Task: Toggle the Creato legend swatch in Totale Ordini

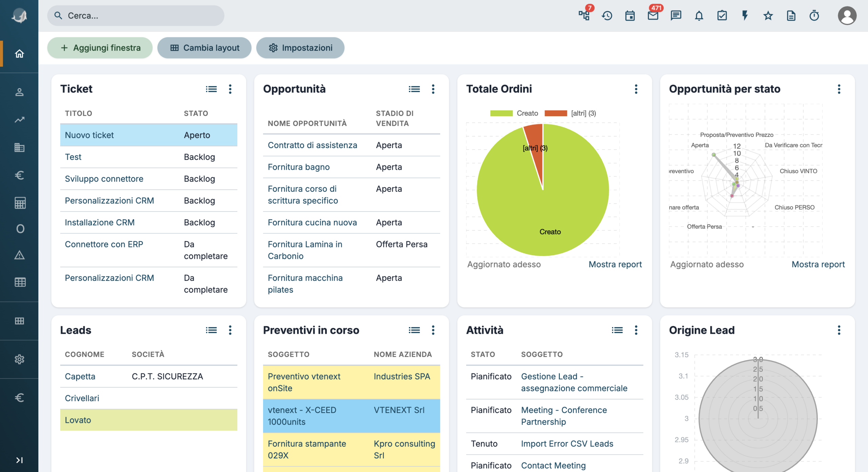Action: pos(501,113)
